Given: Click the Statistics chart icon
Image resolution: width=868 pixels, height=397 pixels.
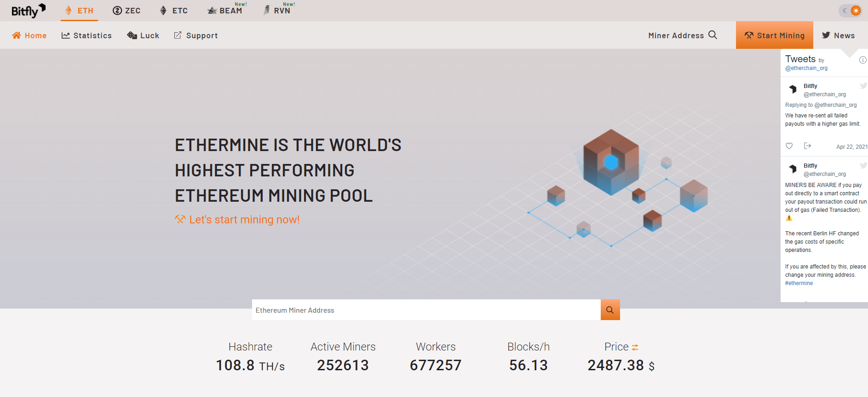Looking at the screenshot, I should pos(66,35).
